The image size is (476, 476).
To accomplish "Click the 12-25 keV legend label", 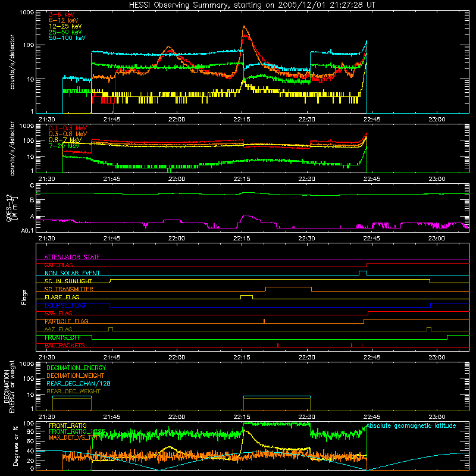I will click(65, 26).
